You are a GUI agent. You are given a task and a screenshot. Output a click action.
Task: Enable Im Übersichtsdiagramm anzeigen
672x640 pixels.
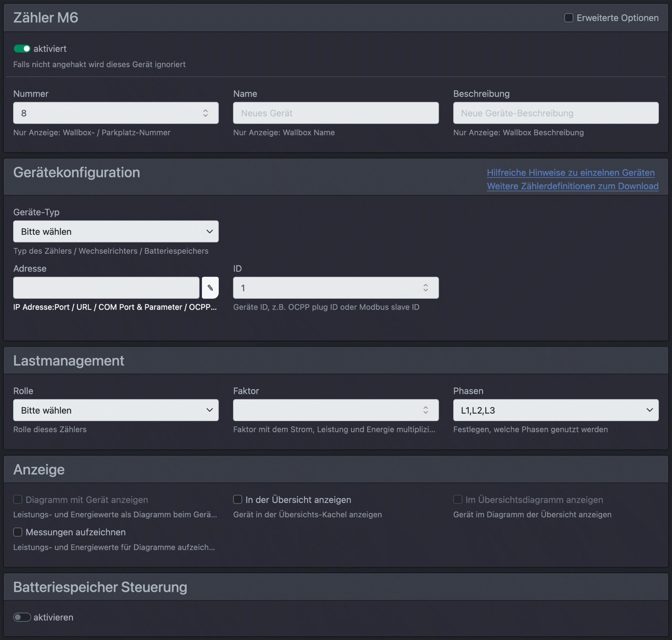[x=458, y=499]
